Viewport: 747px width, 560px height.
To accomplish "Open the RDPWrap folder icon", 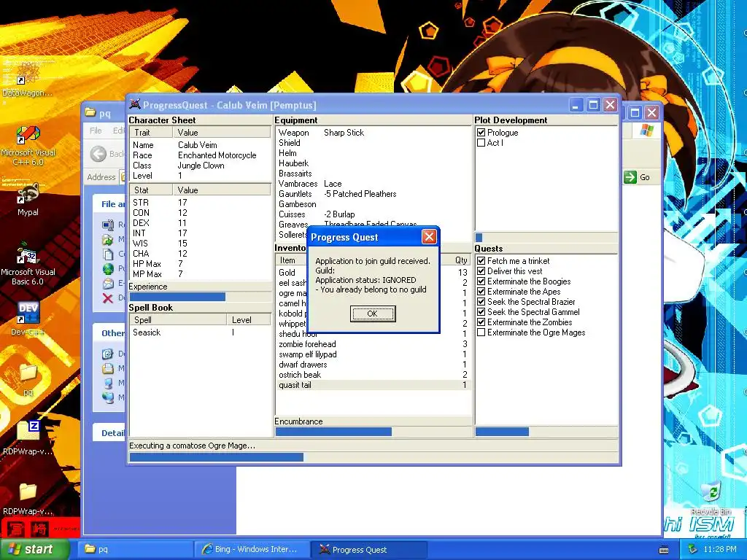I will coord(28,499).
